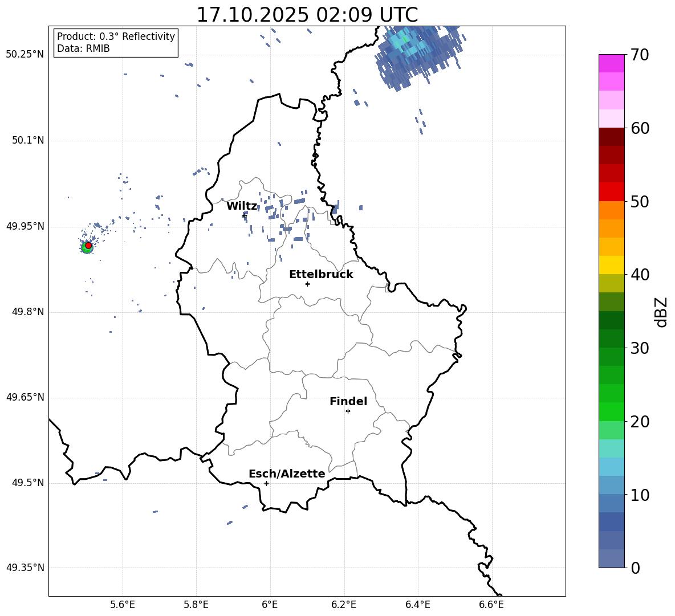Click the 5.6°E longitude label
Image resolution: width=675 pixels, height=616 pixels.
[123, 605]
